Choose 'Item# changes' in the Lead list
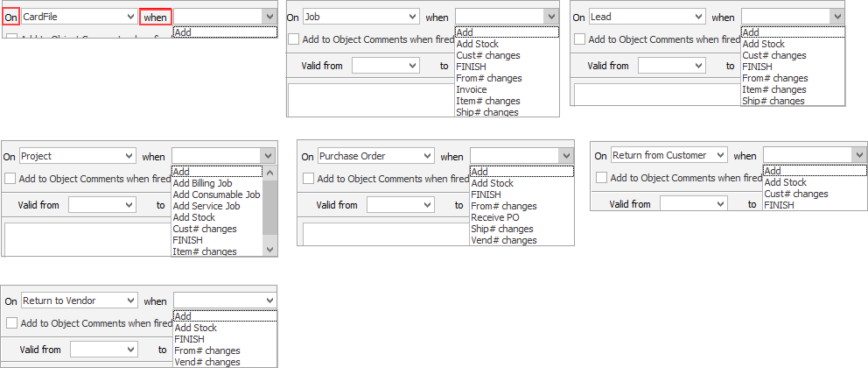Image resolution: width=868 pixels, height=368 pixels. coord(793,89)
